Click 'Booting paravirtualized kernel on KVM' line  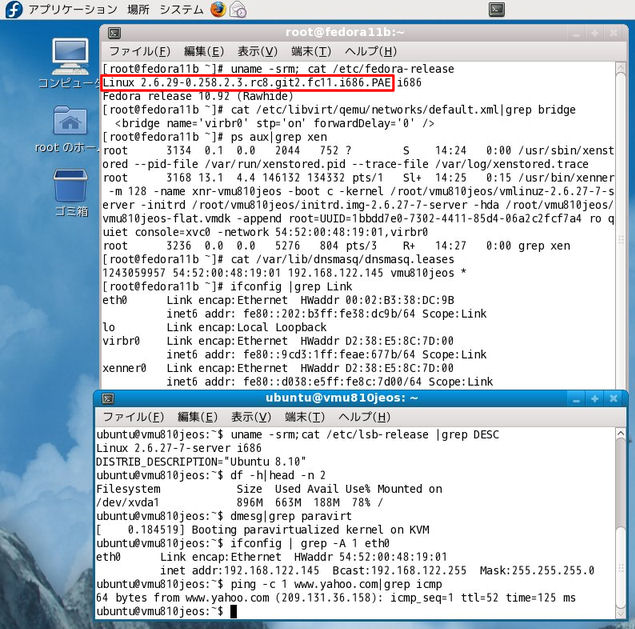point(262,530)
